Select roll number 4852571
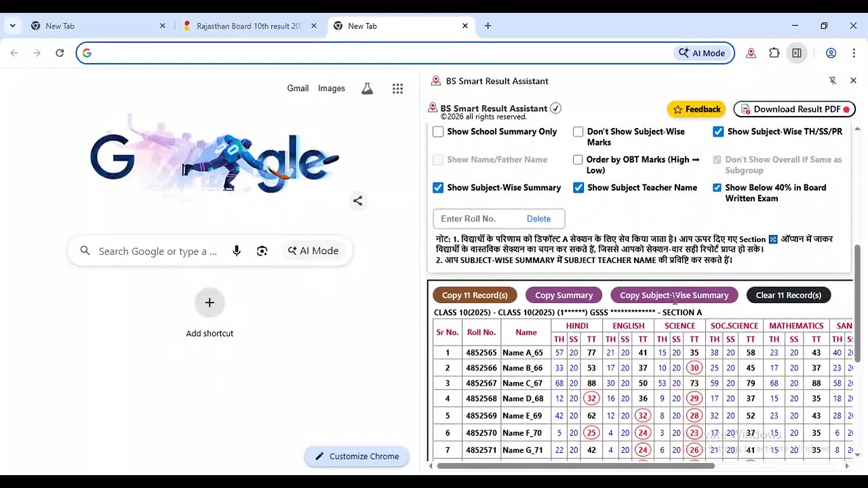 coord(481,450)
